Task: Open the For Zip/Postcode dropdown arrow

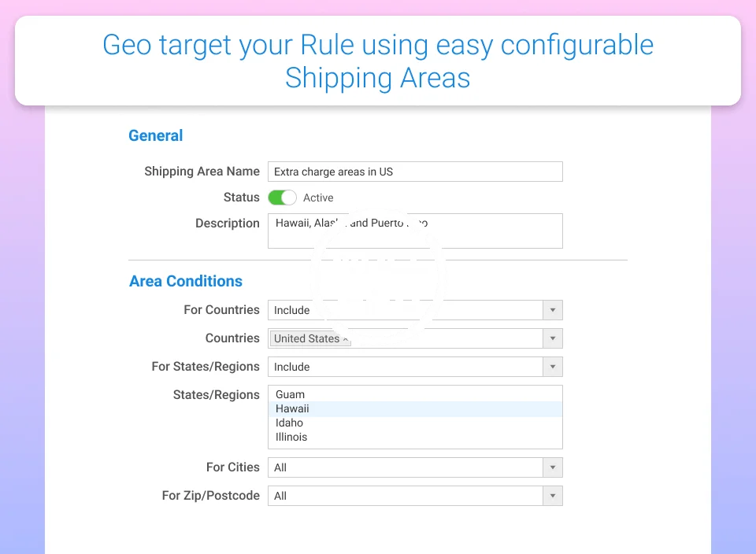Action: click(553, 496)
